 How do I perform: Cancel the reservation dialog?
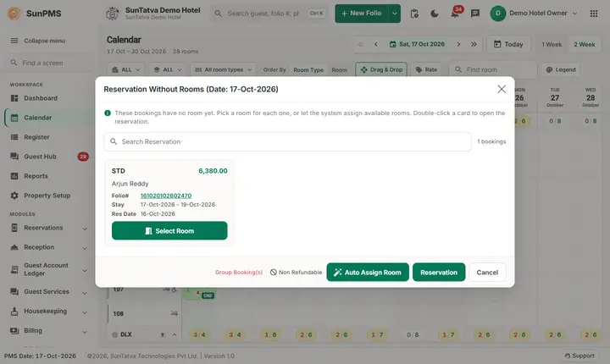(x=487, y=273)
